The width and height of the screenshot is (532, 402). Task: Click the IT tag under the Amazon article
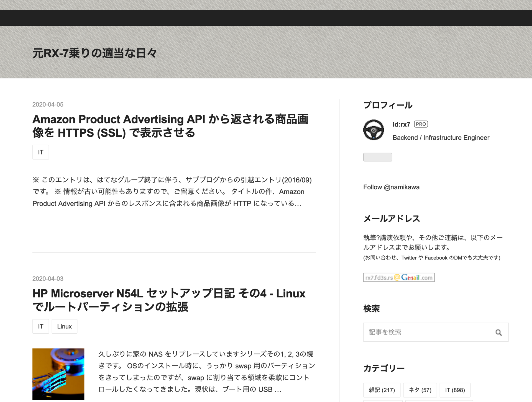click(x=41, y=152)
